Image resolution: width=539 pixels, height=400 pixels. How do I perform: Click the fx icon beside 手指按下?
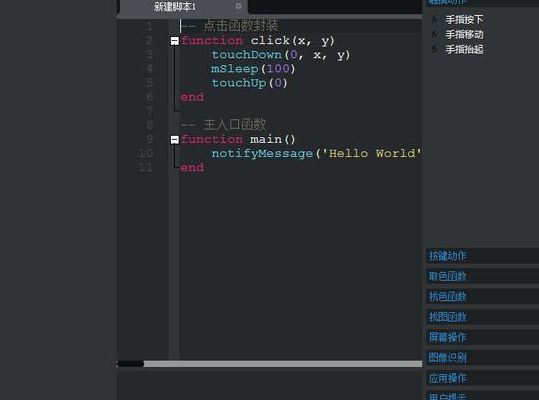pos(435,19)
